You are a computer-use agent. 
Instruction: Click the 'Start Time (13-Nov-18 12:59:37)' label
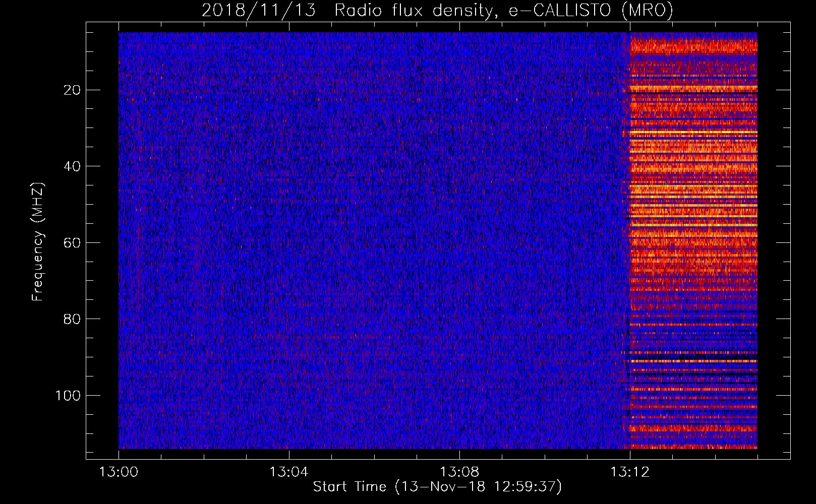point(437,487)
